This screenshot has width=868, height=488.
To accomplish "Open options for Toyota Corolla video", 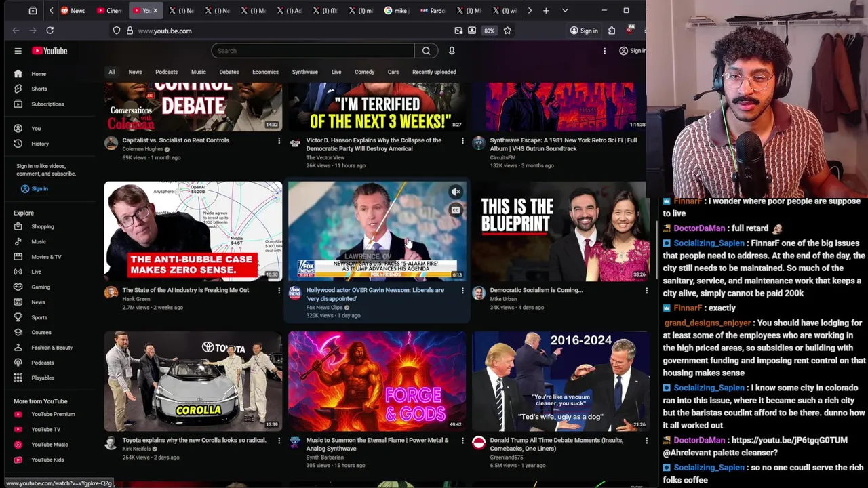I will pos(279,441).
